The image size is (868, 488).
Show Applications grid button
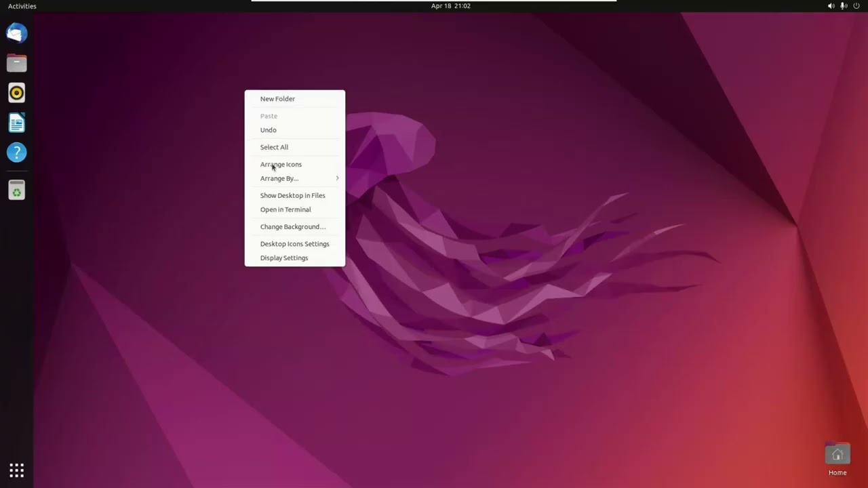tap(16, 470)
